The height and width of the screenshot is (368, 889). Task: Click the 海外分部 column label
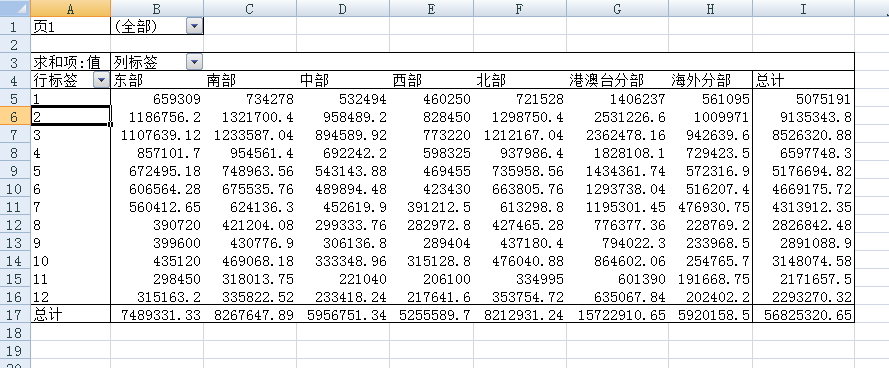pyautogui.click(x=710, y=81)
